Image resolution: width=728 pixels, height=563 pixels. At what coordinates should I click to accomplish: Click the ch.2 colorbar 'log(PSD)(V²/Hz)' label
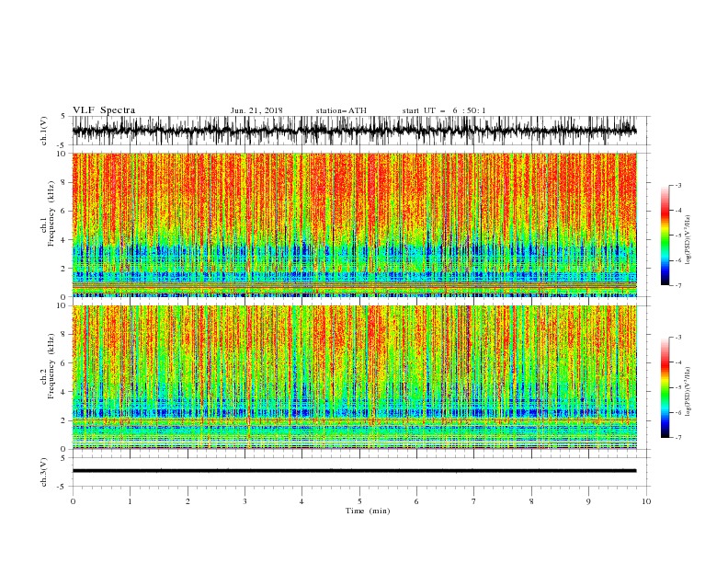[x=688, y=391]
